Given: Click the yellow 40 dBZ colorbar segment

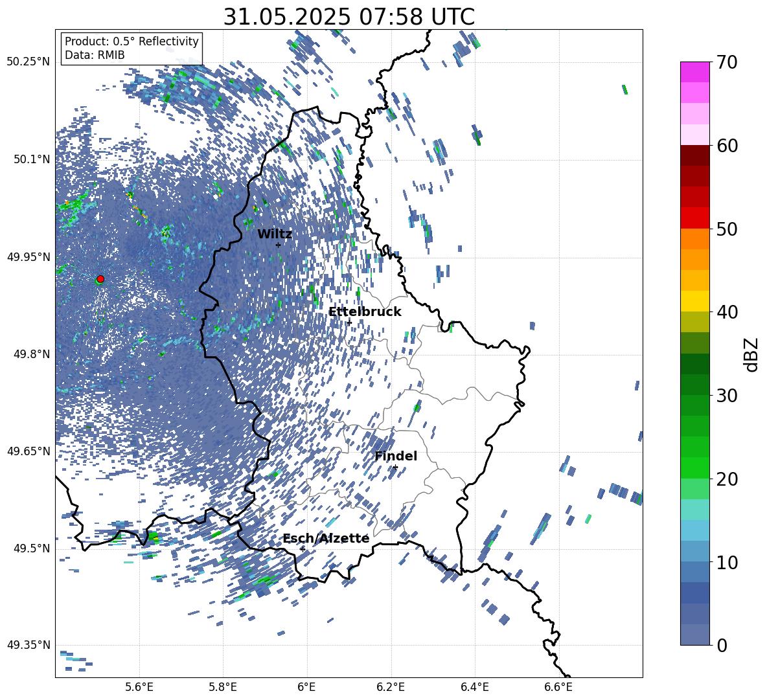Looking at the screenshot, I should (x=694, y=301).
